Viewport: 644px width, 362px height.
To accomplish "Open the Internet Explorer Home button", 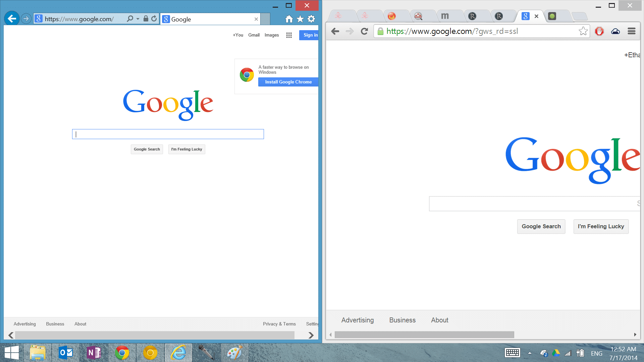I will (289, 19).
